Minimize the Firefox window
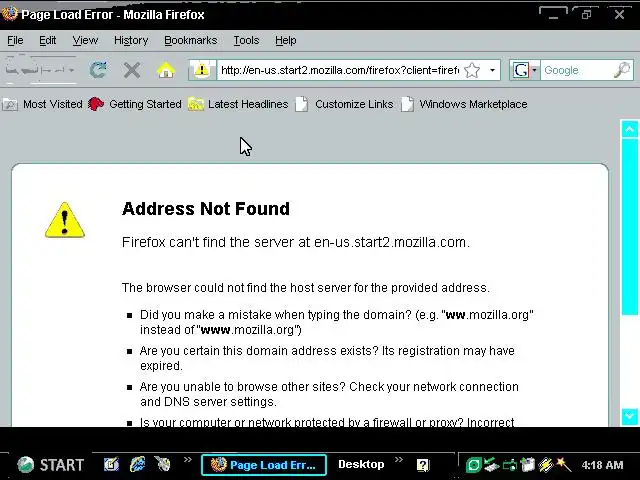 click(553, 15)
